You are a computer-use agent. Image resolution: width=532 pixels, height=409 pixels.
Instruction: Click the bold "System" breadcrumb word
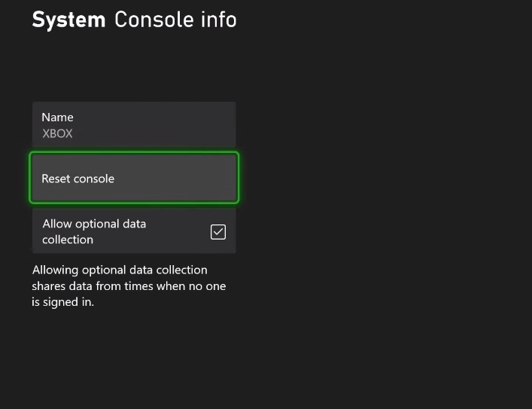(68, 20)
